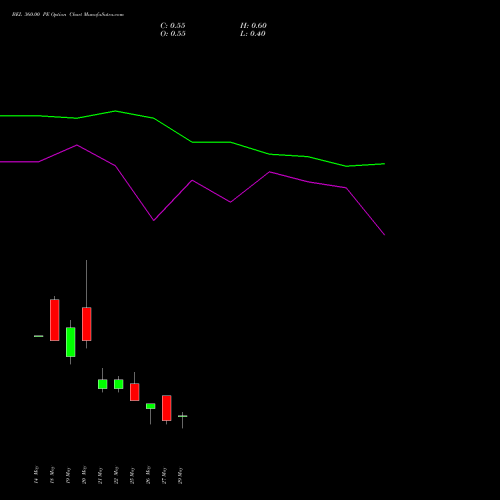Click the green candlestick for 21 May

pyautogui.click(x=103, y=384)
